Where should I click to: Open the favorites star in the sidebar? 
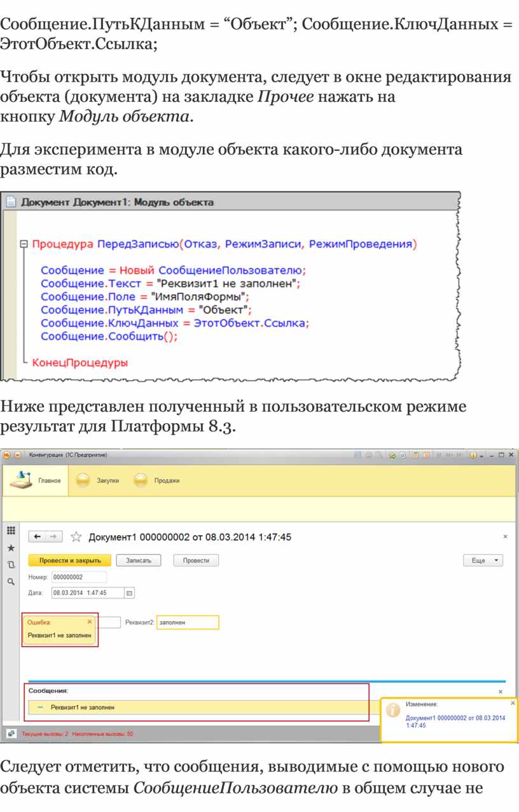coord(11,548)
